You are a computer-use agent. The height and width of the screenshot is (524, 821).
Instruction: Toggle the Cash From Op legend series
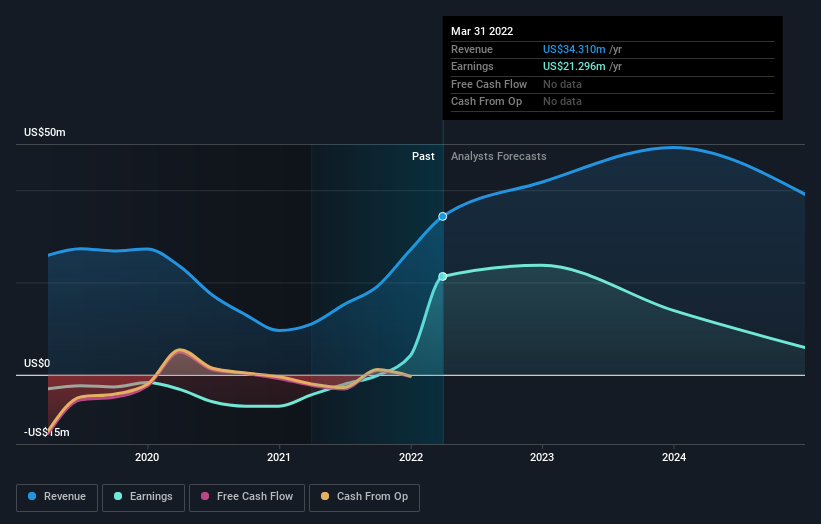364,497
